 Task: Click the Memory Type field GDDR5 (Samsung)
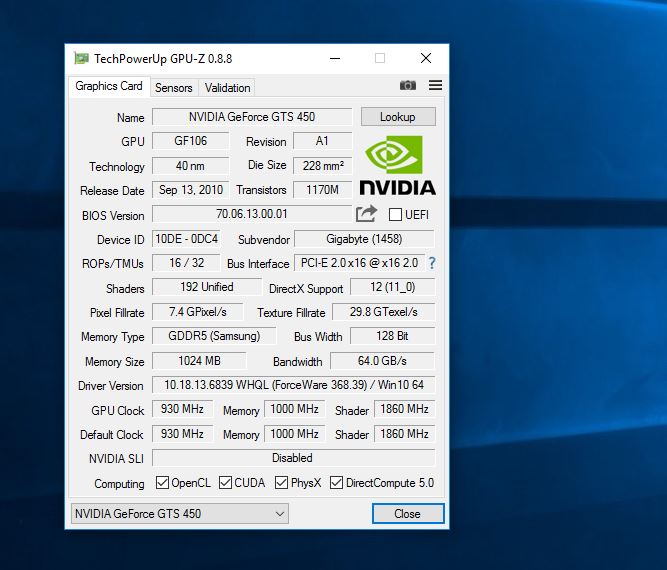(x=214, y=336)
